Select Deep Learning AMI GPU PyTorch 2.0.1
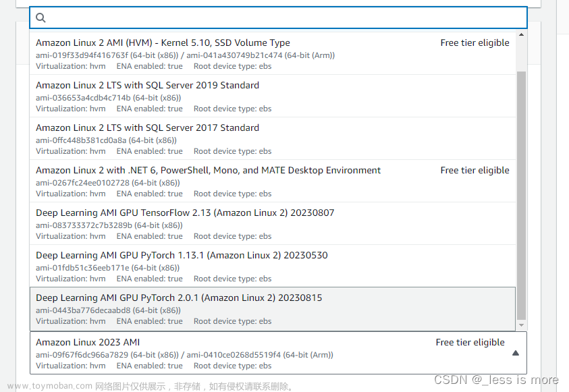569x392 pixels. [273, 309]
